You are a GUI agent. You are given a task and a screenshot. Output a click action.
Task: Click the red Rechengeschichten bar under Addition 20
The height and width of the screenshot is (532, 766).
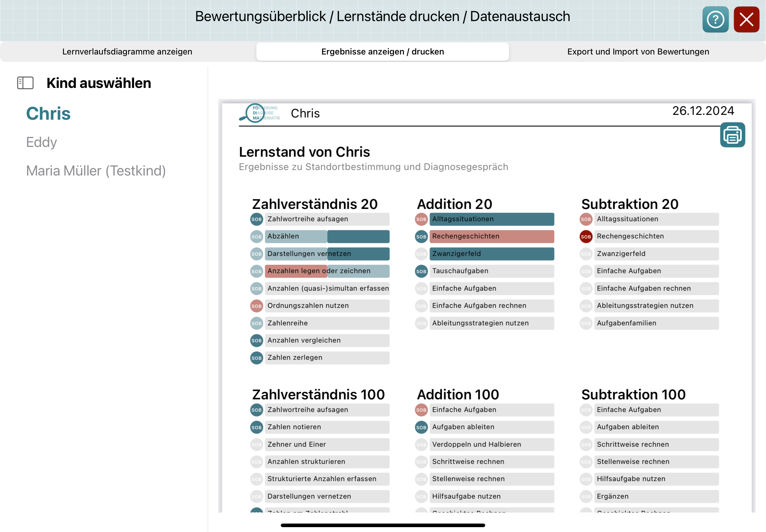click(491, 237)
